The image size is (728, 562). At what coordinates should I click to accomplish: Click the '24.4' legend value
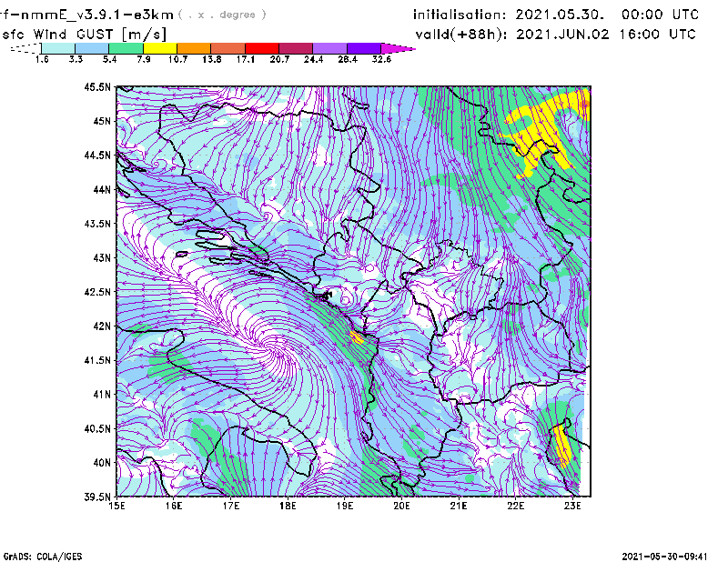tap(313, 59)
